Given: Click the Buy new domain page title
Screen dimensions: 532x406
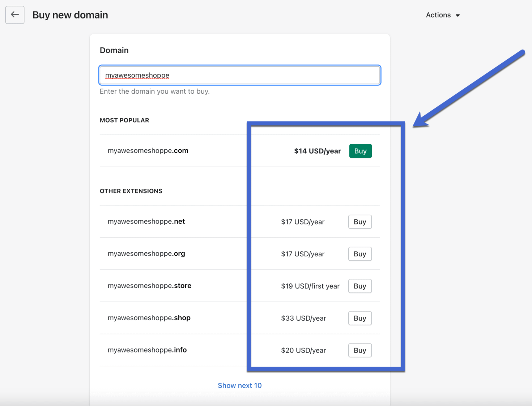Looking at the screenshot, I should (x=70, y=15).
